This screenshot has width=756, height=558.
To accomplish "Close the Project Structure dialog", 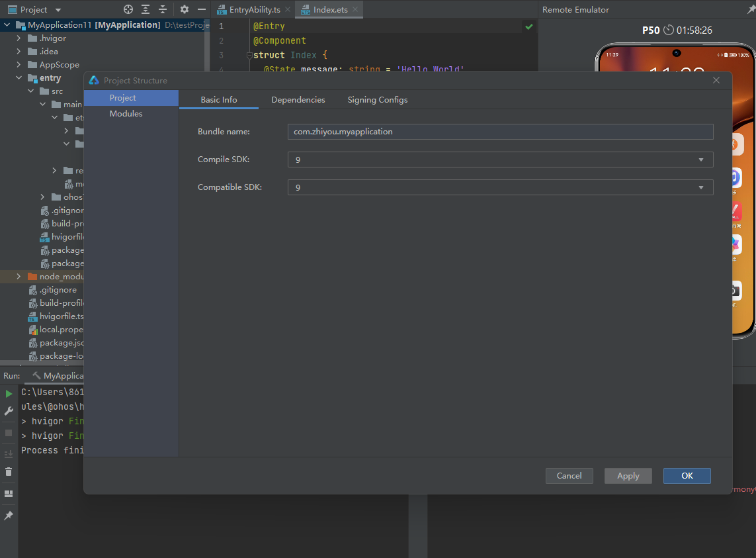I will tap(716, 80).
